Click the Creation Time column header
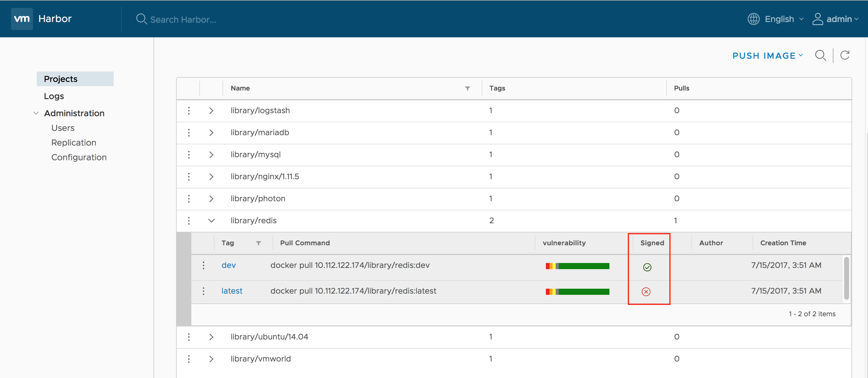The height and width of the screenshot is (378, 868). (783, 243)
